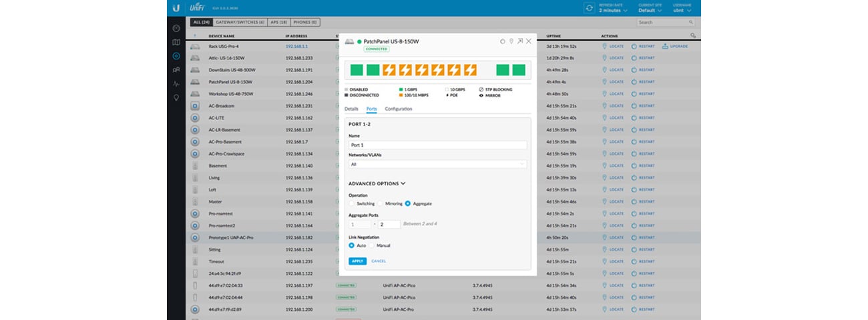The width and height of the screenshot is (868, 320).
Task: Switch to the Details tab
Action: point(352,109)
